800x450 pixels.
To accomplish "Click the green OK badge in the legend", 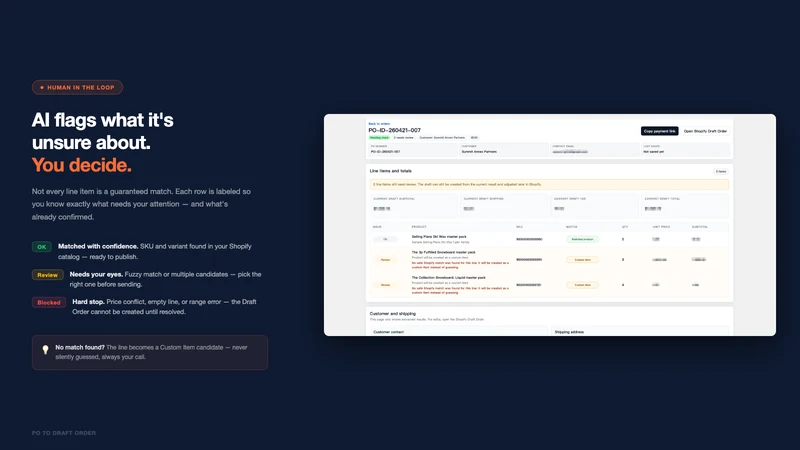I will coord(42,247).
